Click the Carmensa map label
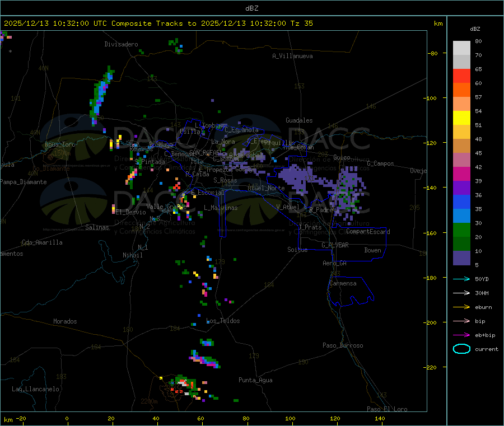The image size is (504, 426). [343, 283]
